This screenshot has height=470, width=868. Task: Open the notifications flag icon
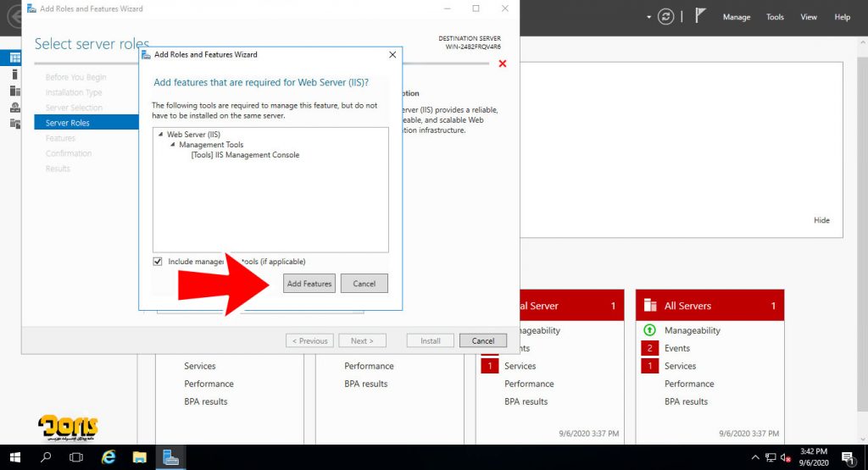click(700, 16)
